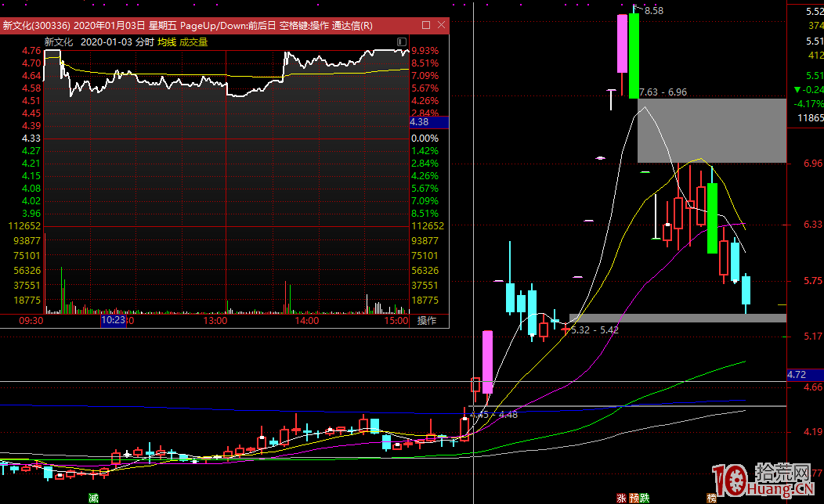Click the 预 marker at chart bottom
Viewport: 824px width, 504px height.
pyautogui.click(x=633, y=498)
